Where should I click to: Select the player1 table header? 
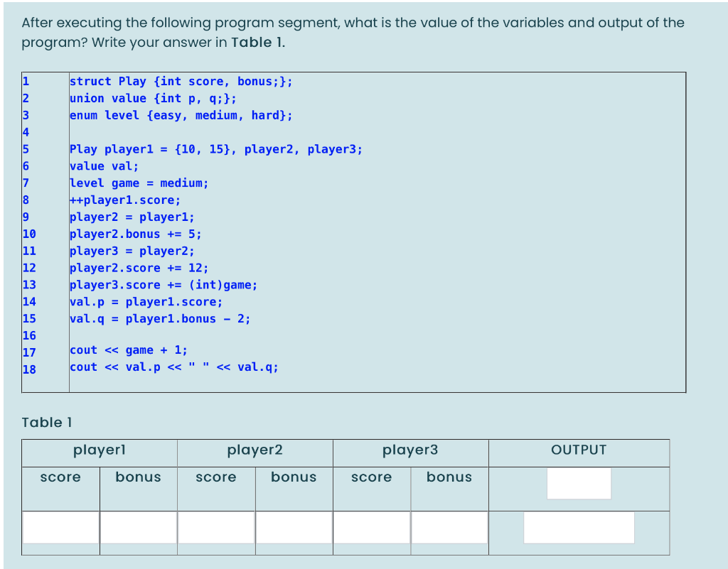99,450
